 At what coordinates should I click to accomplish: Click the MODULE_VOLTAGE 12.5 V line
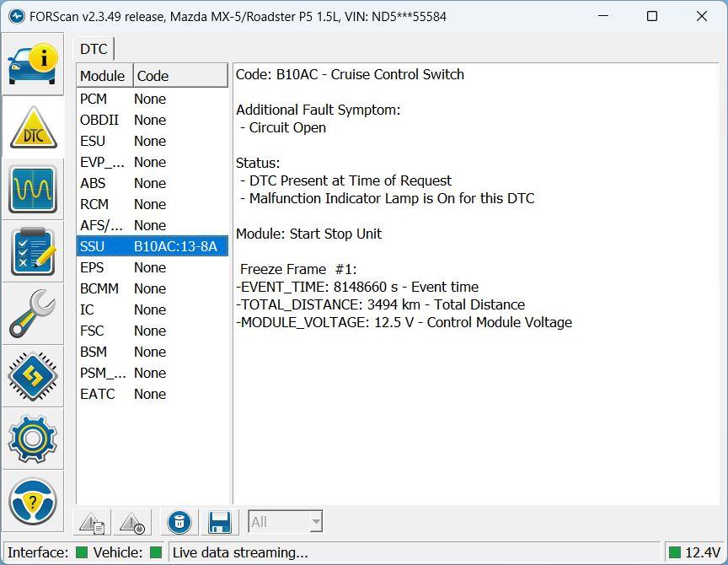[x=404, y=322]
